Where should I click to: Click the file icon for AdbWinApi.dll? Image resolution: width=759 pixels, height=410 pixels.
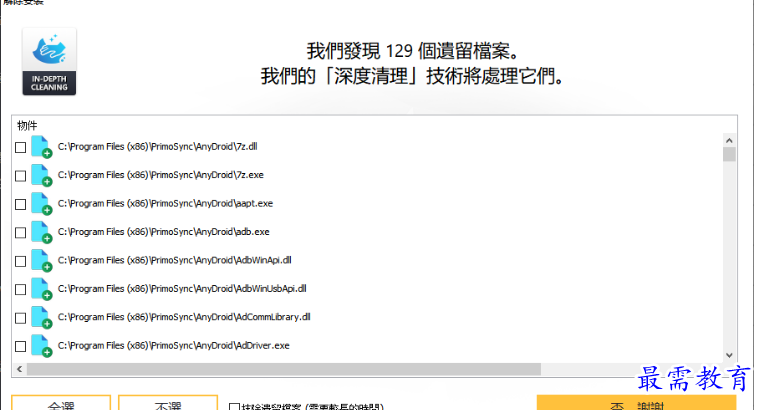42,260
